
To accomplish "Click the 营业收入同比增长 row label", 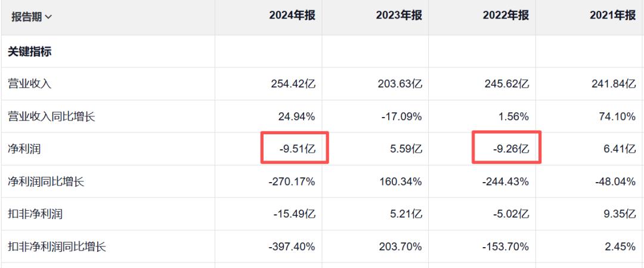I will [51, 116].
